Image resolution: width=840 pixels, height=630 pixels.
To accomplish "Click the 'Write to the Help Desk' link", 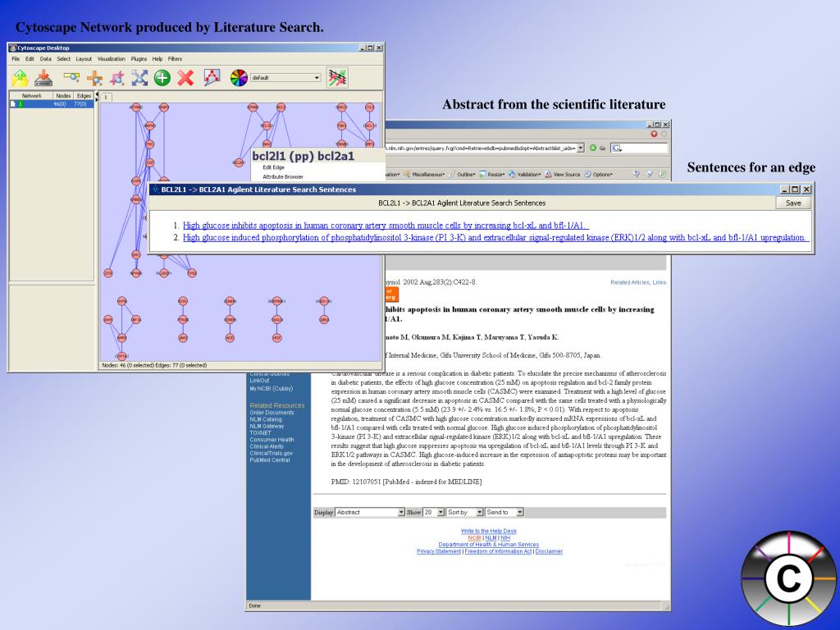I will click(x=489, y=531).
